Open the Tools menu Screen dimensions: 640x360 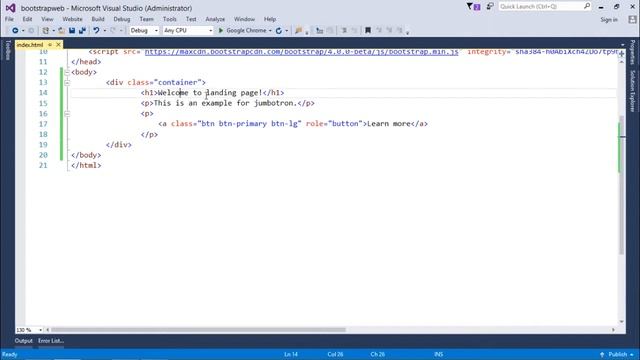coord(169,19)
